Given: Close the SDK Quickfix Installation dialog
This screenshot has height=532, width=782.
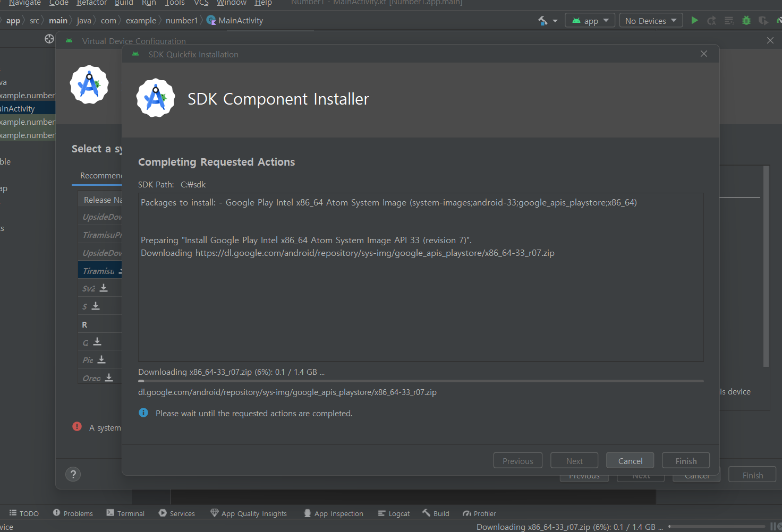Looking at the screenshot, I should (704, 54).
